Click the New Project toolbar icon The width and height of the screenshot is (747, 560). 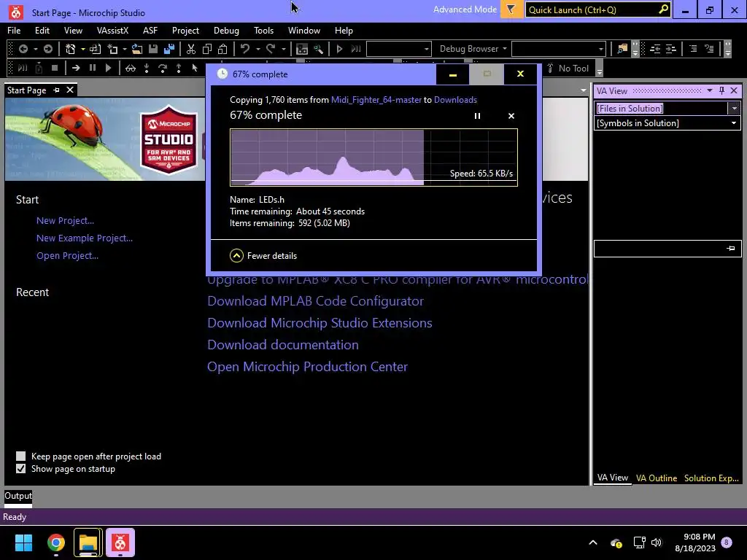pos(71,49)
